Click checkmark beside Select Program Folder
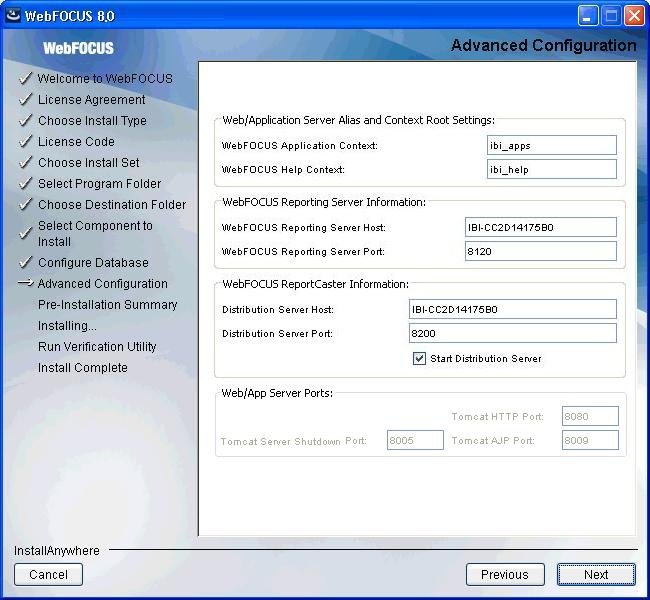The width and height of the screenshot is (650, 600). pyautogui.click(x=26, y=183)
